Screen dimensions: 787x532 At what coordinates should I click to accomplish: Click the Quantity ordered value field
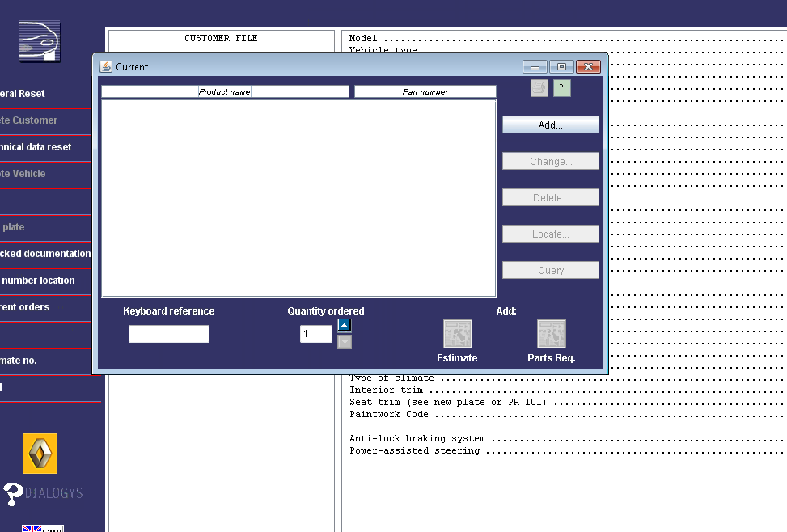[316, 334]
